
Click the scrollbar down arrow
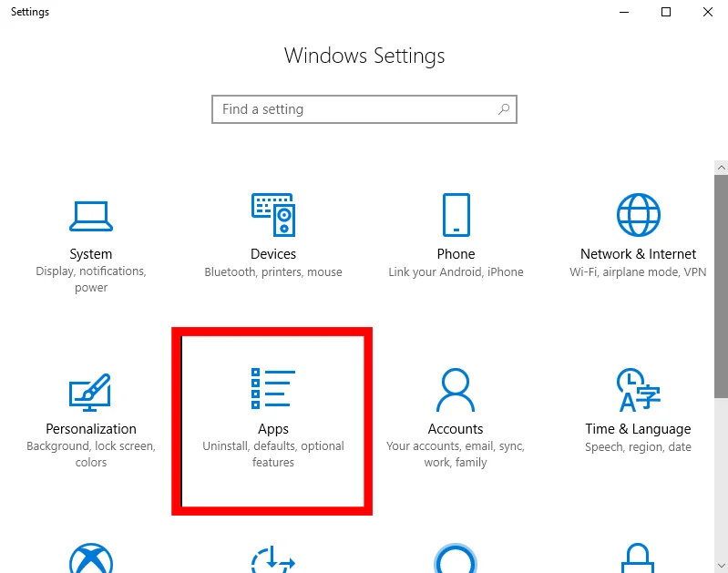pos(721,565)
